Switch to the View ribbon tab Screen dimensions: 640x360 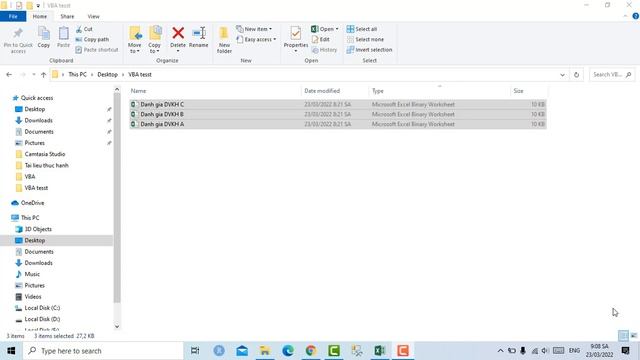coord(93,16)
